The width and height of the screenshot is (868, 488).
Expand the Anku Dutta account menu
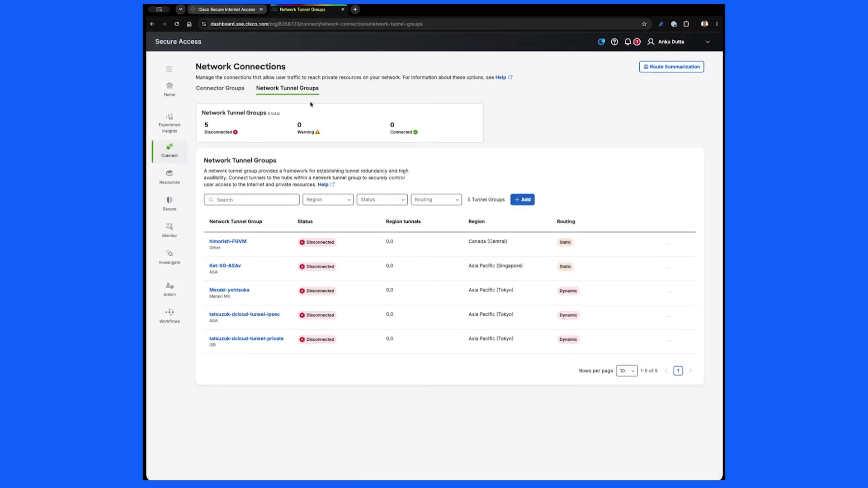click(708, 42)
